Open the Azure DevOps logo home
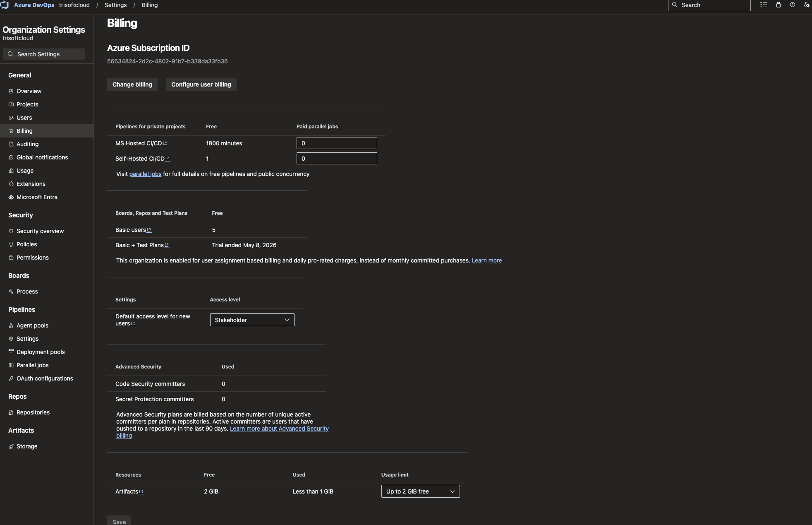The image size is (812, 525). pyautogui.click(x=5, y=5)
